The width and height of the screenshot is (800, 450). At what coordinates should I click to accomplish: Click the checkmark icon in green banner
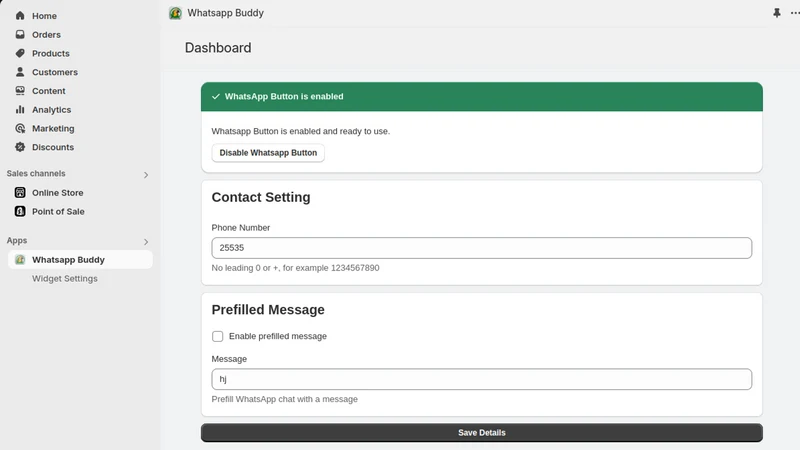click(x=216, y=96)
